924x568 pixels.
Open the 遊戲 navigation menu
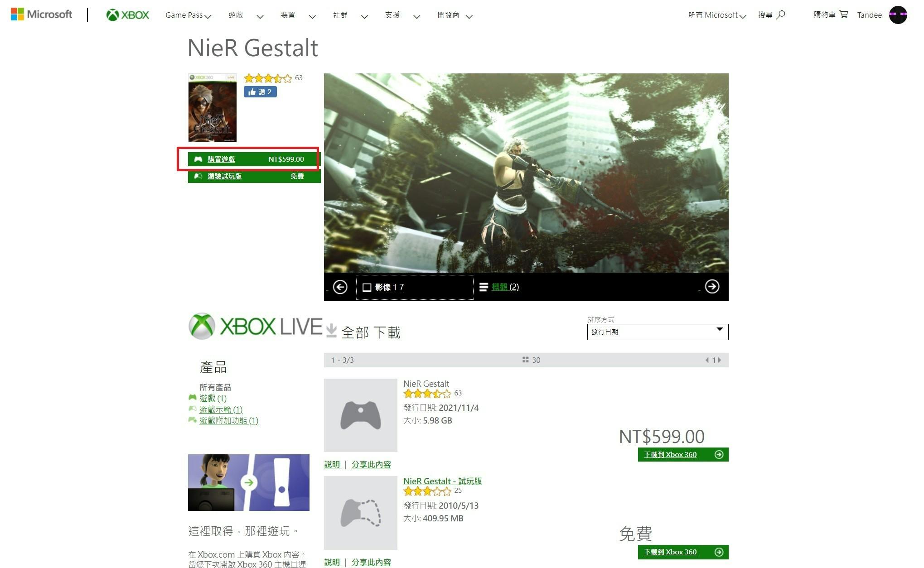[246, 15]
